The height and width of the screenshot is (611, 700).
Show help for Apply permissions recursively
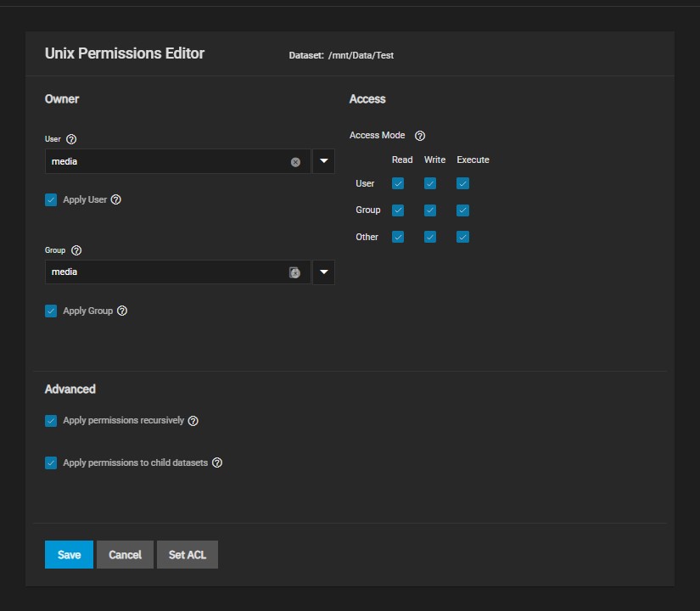[x=193, y=421]
